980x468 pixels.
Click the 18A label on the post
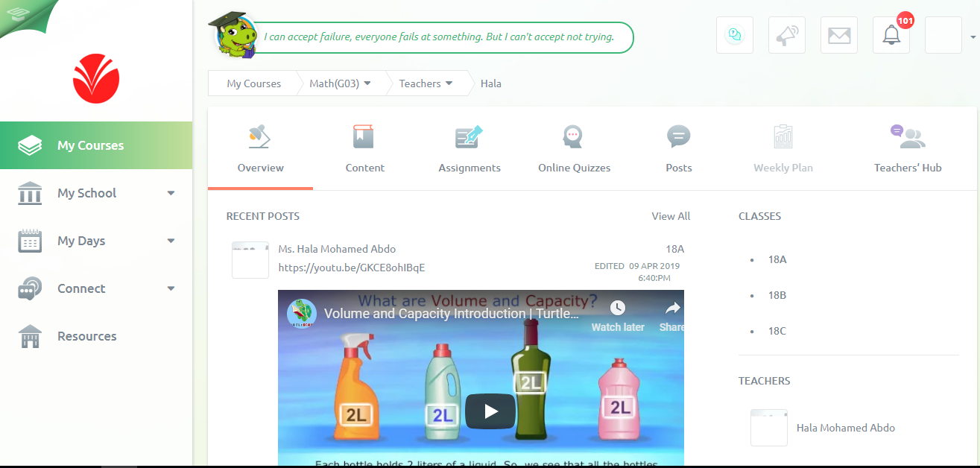[675, 249]
